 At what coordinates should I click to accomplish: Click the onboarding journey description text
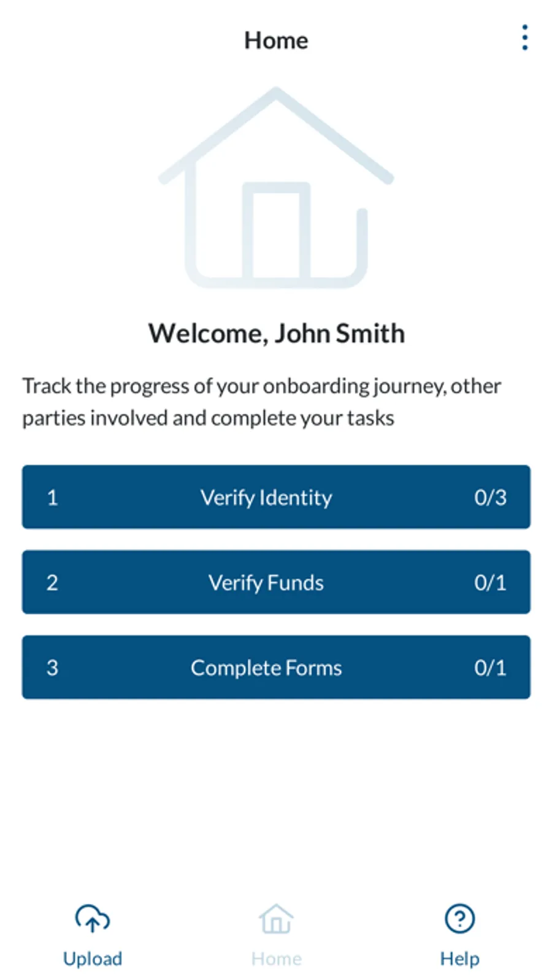pyautogui.click(x=262, y=402)
